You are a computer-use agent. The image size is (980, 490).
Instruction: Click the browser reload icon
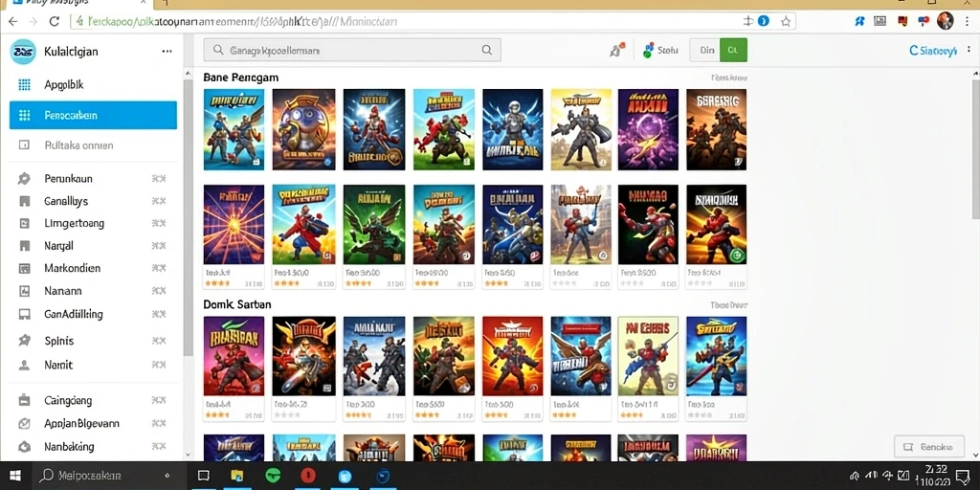pyautogui.click(x=54, y=21)
